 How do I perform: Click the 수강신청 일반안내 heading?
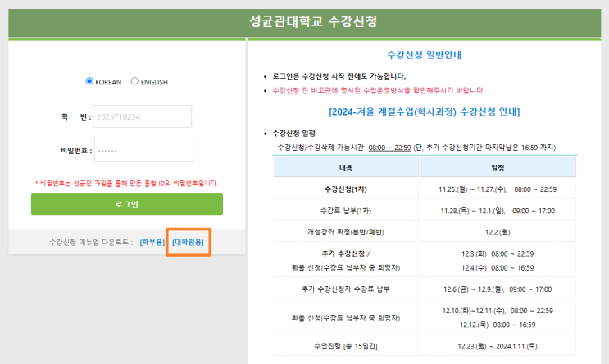[425, 55]
